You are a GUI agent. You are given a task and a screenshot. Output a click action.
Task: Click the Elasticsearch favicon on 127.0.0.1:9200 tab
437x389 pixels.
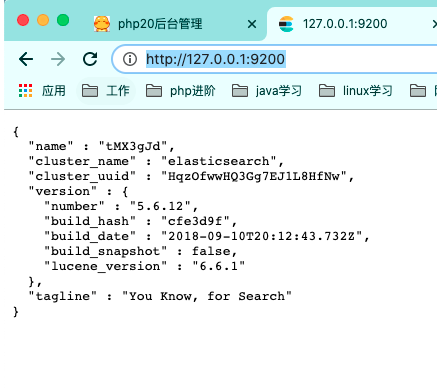(286, 24)
